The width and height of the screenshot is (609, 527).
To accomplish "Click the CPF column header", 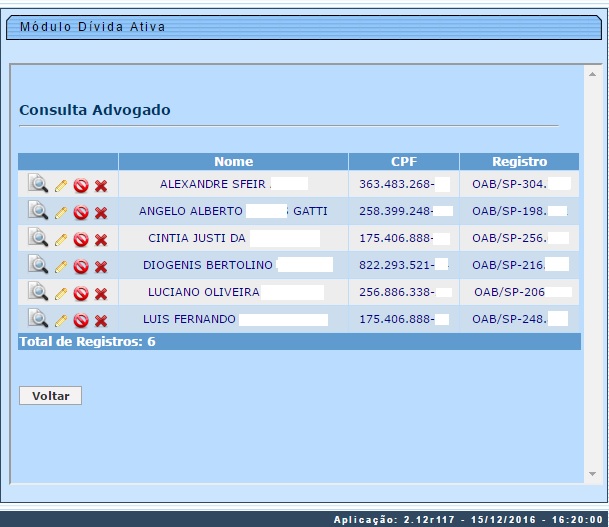I will click(403, 161).
